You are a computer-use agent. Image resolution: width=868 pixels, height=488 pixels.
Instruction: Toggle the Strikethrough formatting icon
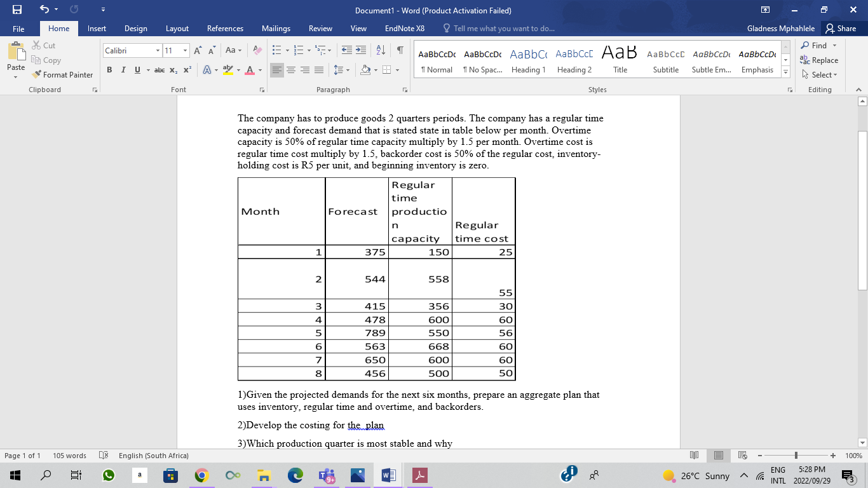point(160,71)
